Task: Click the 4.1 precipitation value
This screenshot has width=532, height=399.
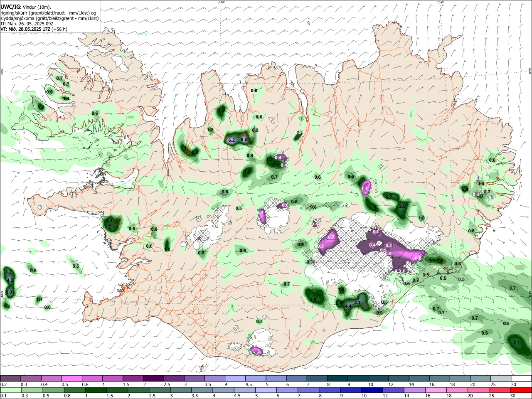Action: click(x=357, y=303)
